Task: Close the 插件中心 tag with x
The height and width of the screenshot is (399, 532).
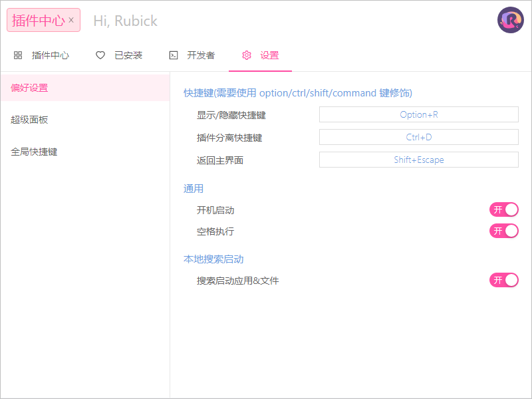Action: coord(71,20)
